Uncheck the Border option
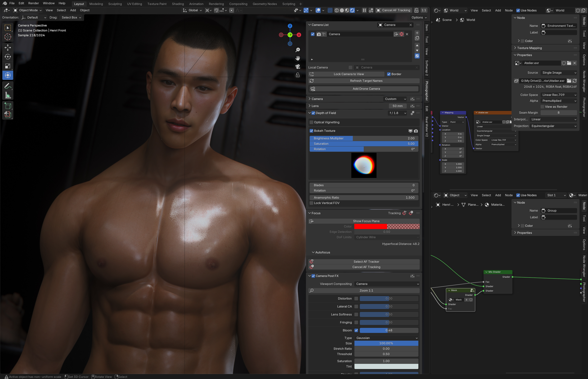588x379 pixels. pyautogui.click(x=389, y=74)
